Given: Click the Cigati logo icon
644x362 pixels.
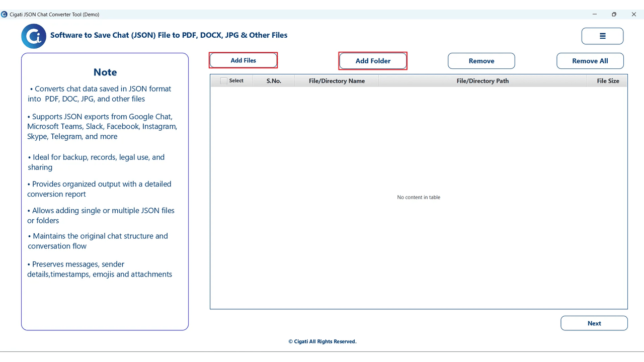Looking at the screenshot, I should pos(34,36).
